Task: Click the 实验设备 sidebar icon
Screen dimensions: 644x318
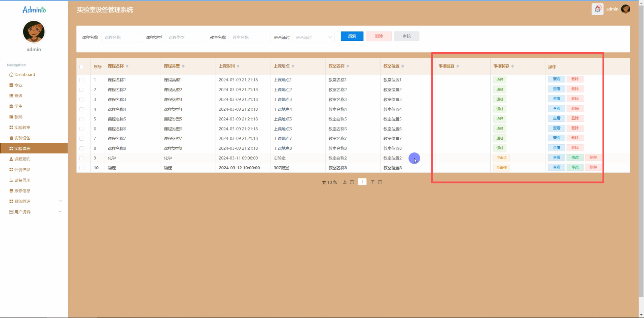Action: pos(11,138)
